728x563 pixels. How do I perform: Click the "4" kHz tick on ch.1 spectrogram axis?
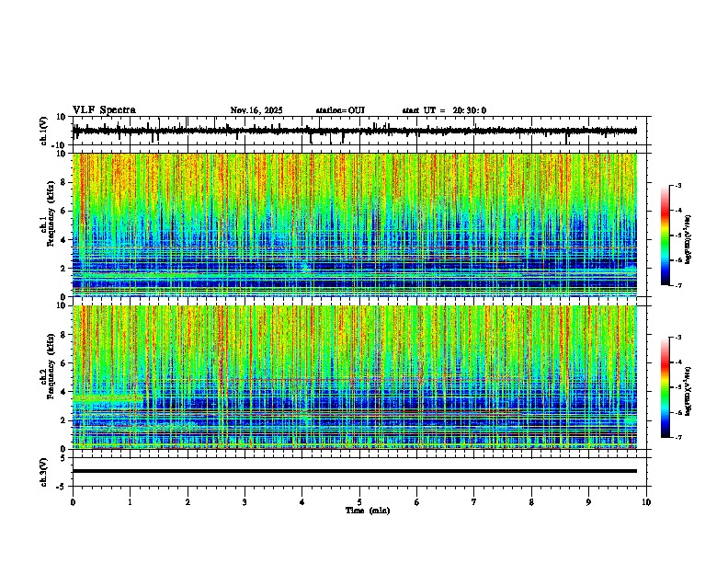(x=64, y=240)
